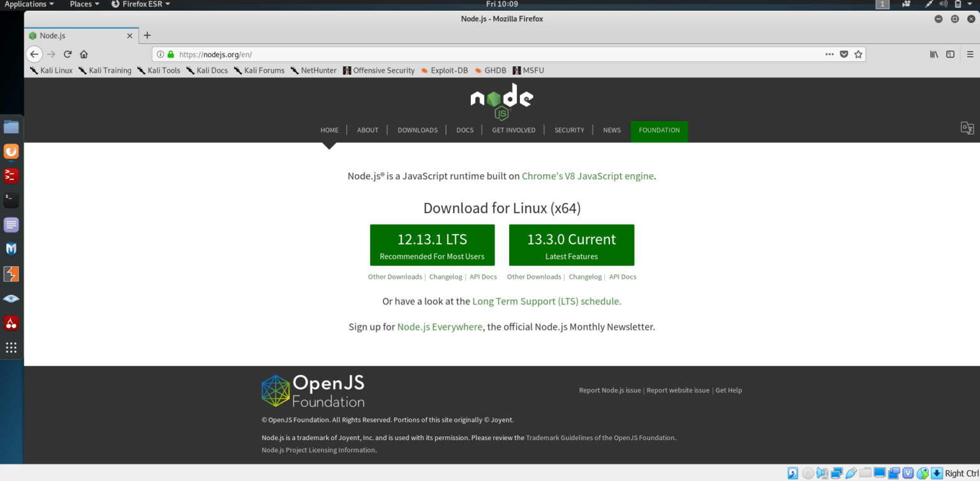Expand the Firefox ESR menu in top bar
Screen dimensions: 980x481
click(140, 4)
